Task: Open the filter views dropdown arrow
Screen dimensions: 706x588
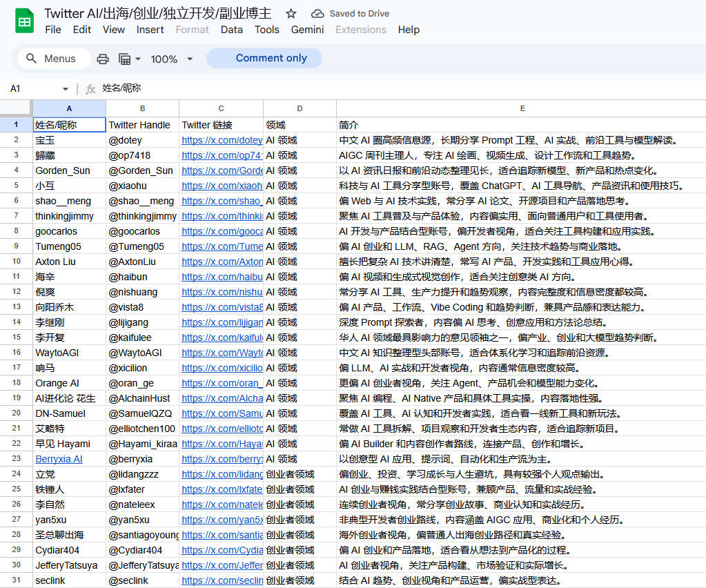Action: [x=138, y=59]
